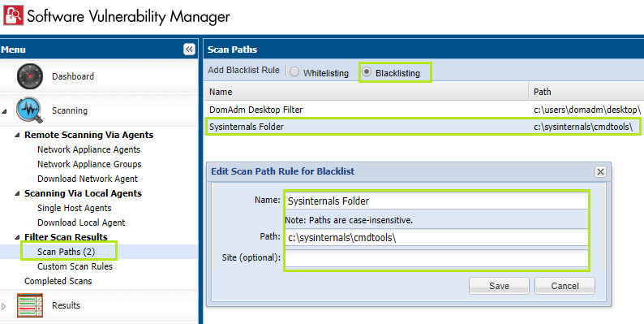Click Filter Scan Results heading
This screenshot has width=644, height=324.
point(66,237)
